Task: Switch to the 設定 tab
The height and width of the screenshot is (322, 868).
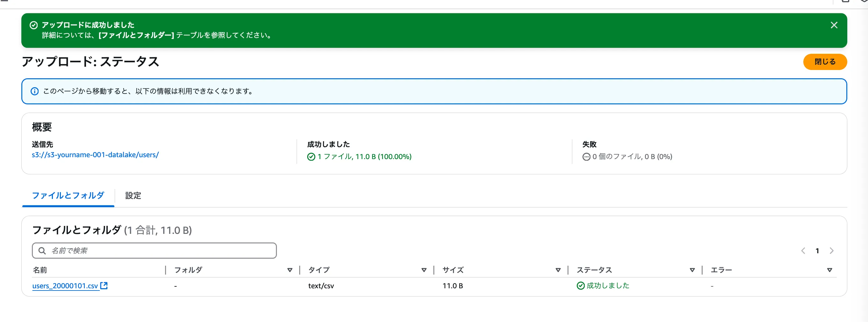Action: point(133,195)
